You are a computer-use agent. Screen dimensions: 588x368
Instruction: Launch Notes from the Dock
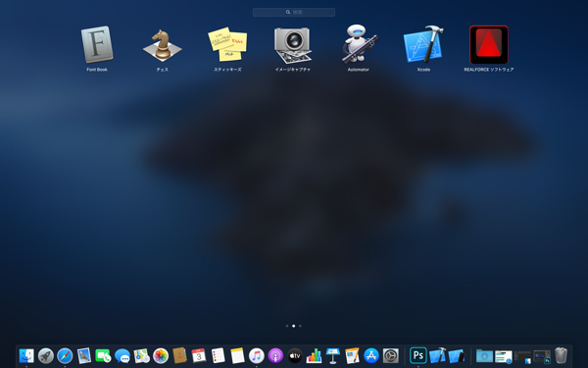237,355
